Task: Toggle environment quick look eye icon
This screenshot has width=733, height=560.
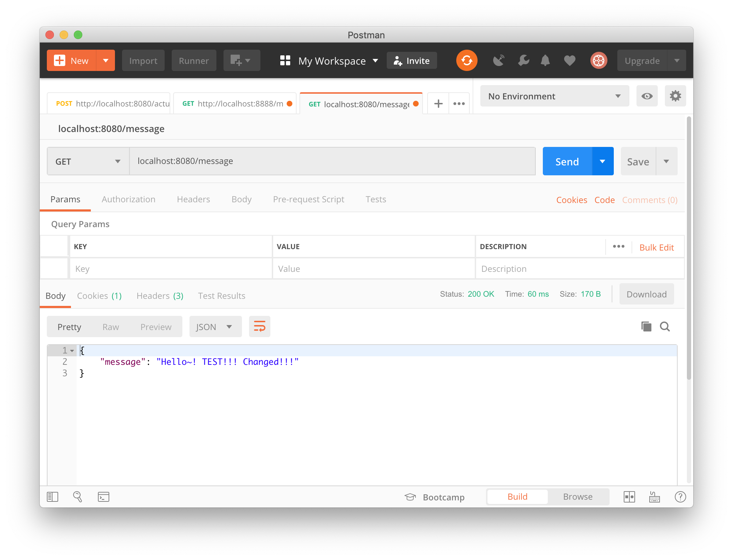Action: click(647, 96)
